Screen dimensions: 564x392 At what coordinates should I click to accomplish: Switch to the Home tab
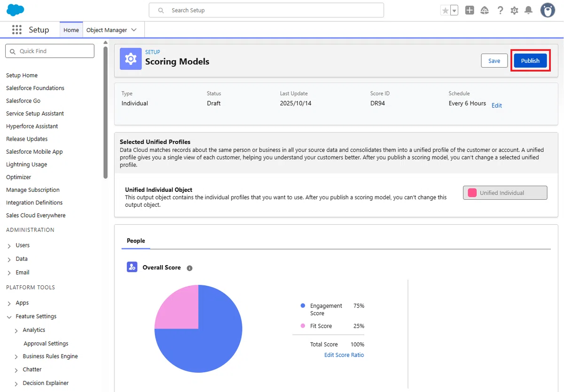click(71, 30)
